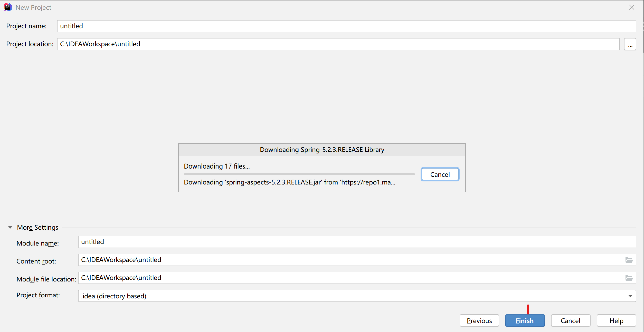Close the New Project dialog
The width and height of the screenshot is (644, 332).
pos(632,7)
